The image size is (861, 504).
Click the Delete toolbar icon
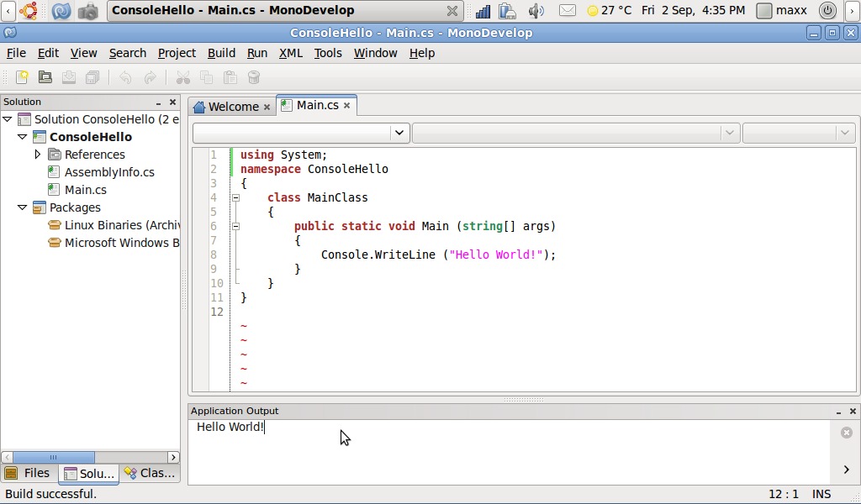click(x=254, y=77)
